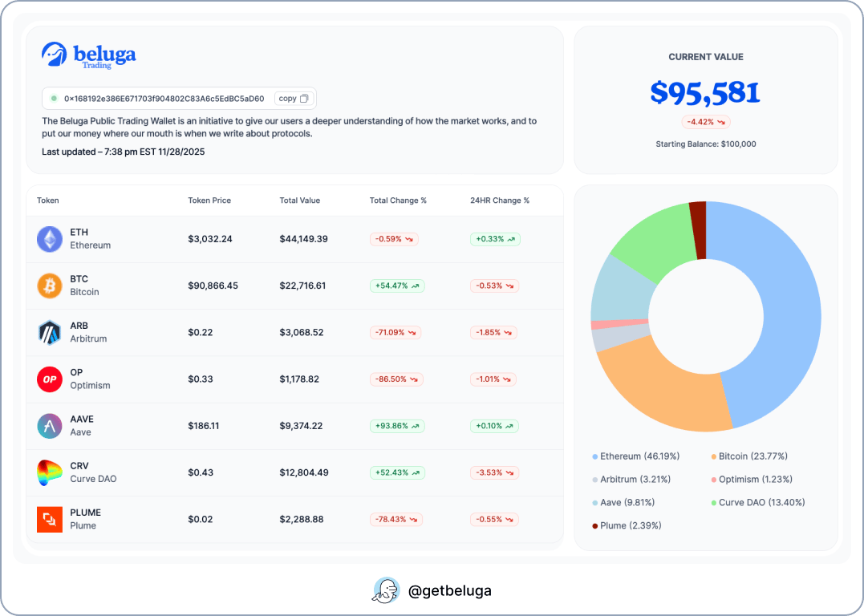Screen dimensions: 864x616
Task: Click the Total Change % column header
Action: click(398, 201)
